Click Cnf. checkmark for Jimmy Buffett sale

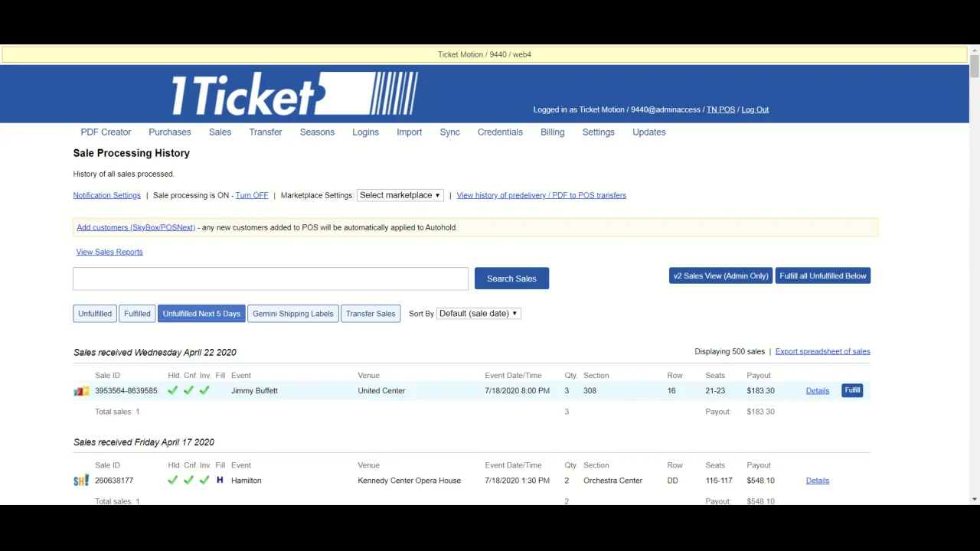(188, 390)
